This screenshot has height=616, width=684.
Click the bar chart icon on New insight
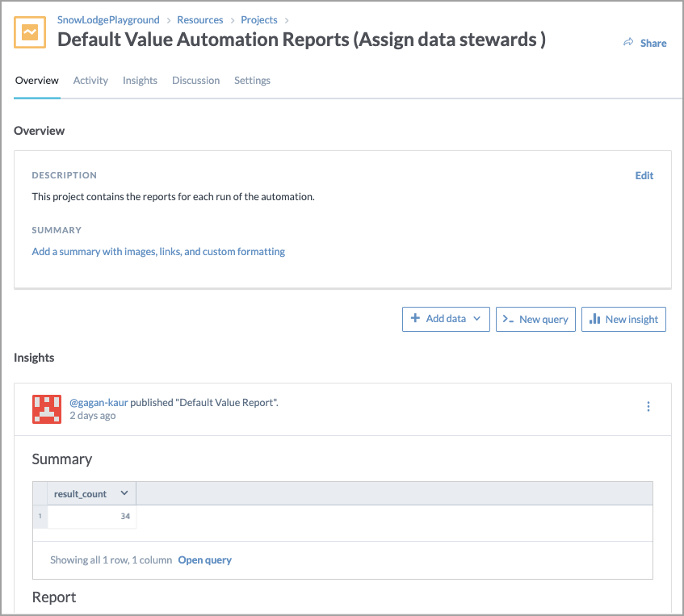click(x=594, y=319)
